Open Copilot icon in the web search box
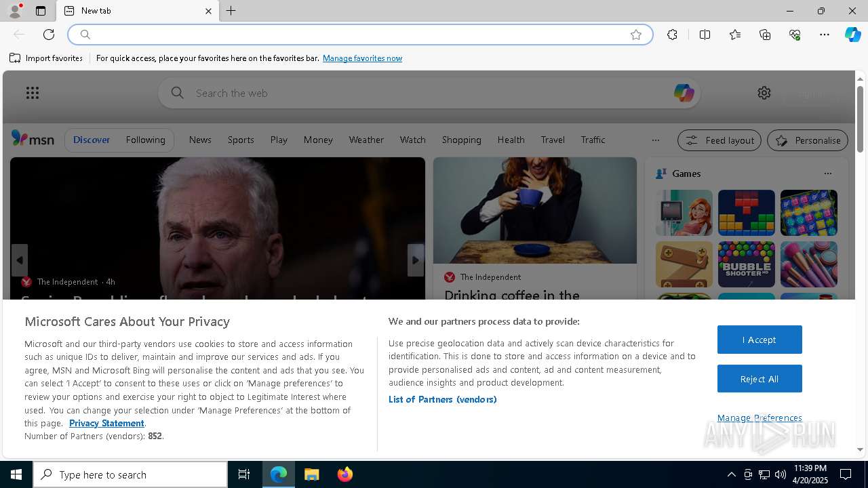 pyautogui.click(x=684, y=93)
